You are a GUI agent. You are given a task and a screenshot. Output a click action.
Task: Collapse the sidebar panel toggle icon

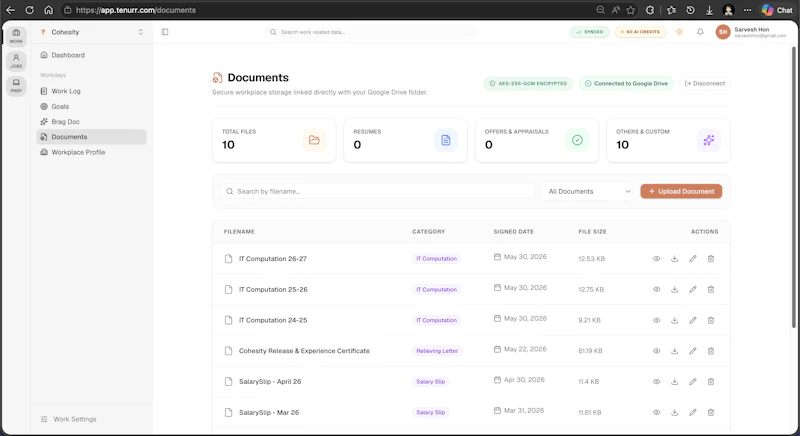pyautogui.click(x=165, y=32)
